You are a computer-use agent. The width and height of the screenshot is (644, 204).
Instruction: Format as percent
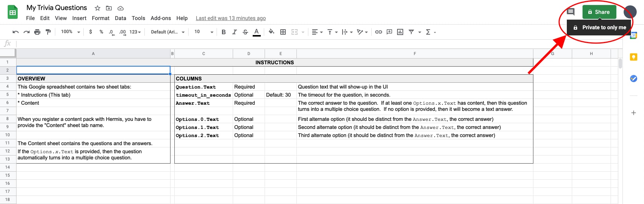[101, 32]
